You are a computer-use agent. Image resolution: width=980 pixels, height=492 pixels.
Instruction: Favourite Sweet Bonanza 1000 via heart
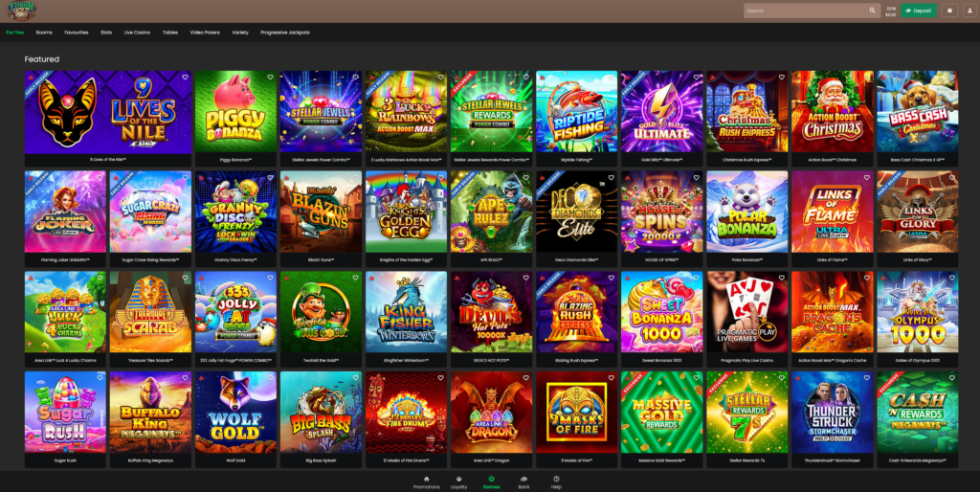(x=697, y=278)
